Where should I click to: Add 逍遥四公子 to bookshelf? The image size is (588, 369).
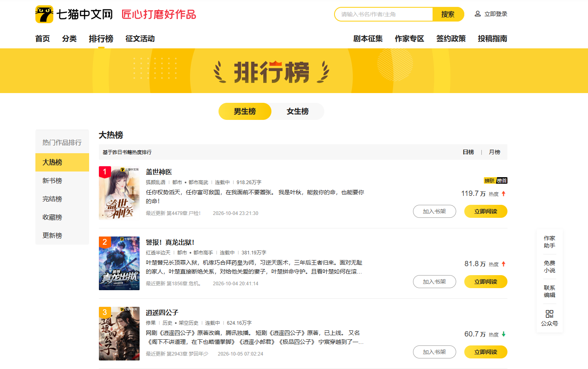tap(435, 352)
